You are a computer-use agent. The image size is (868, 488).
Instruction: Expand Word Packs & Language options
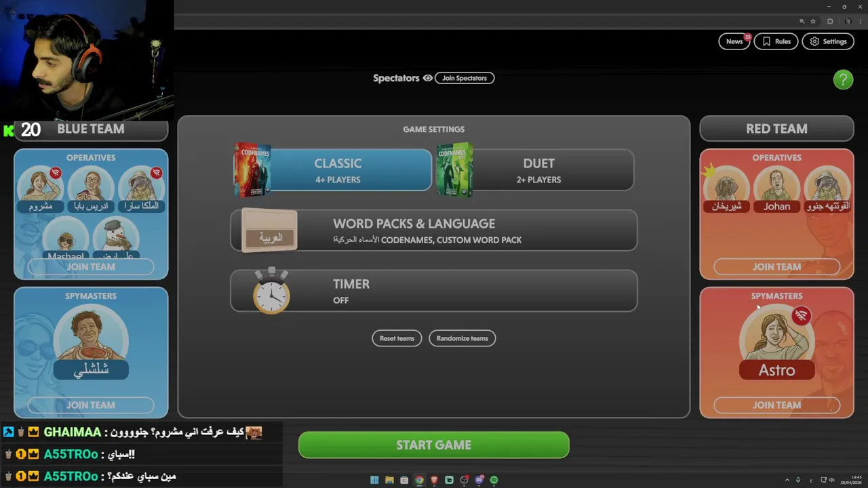tap(433, 230)
